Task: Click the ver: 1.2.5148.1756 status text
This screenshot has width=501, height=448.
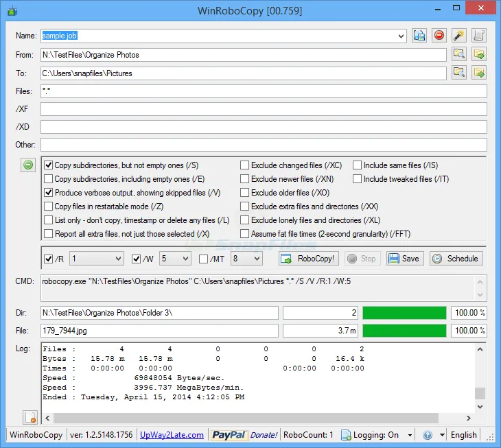Action: (x=101, y=435)
